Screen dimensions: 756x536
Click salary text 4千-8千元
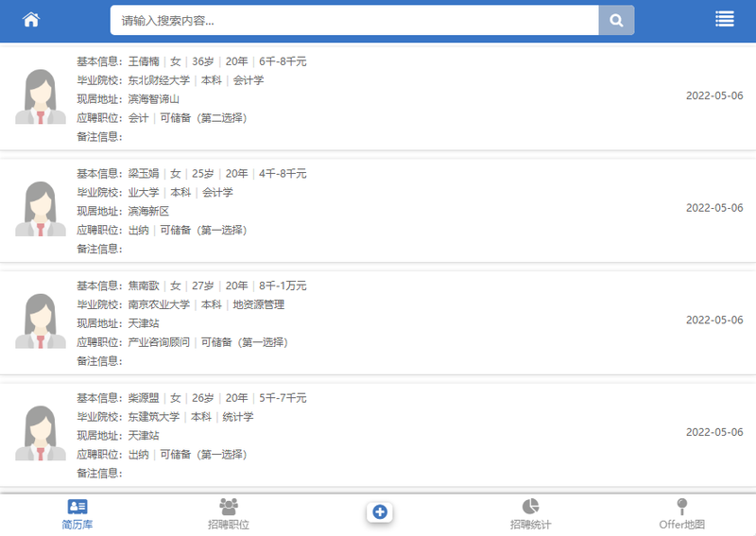(283, 174)
